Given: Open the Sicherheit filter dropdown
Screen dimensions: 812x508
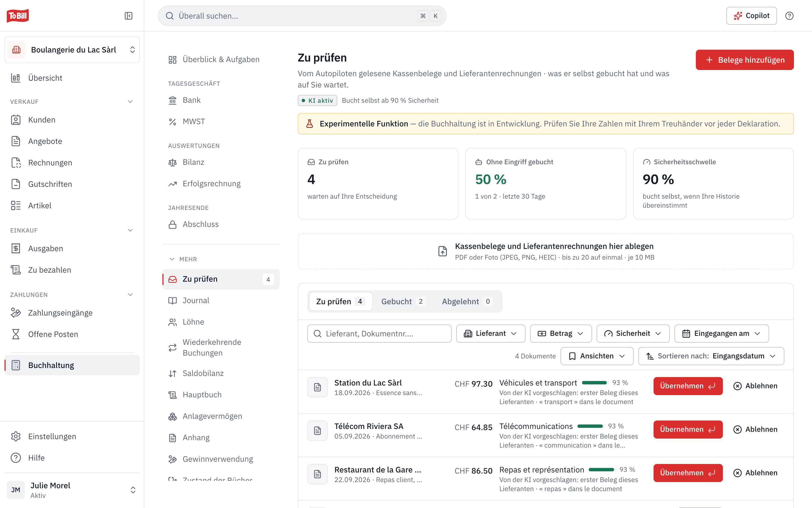Looking at the screenshot, I should tap(633, 334).
